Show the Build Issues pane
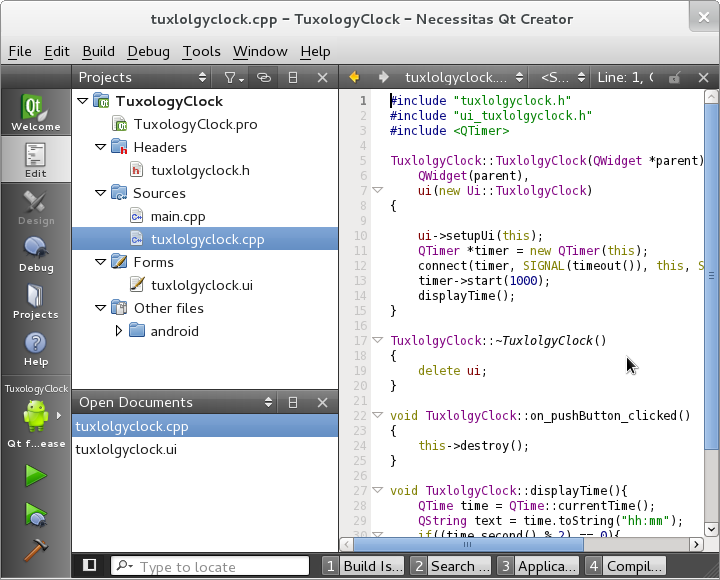Image resolution: width=720 pixels, height=580 pixels. click(363, 566)
